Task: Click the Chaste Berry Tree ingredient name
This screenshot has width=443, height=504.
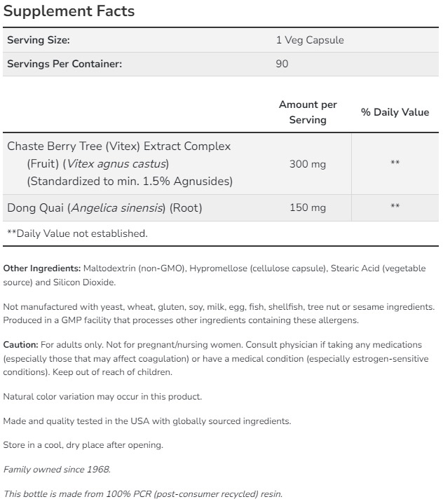Action: pyautogui.click(x=118, y=147)
